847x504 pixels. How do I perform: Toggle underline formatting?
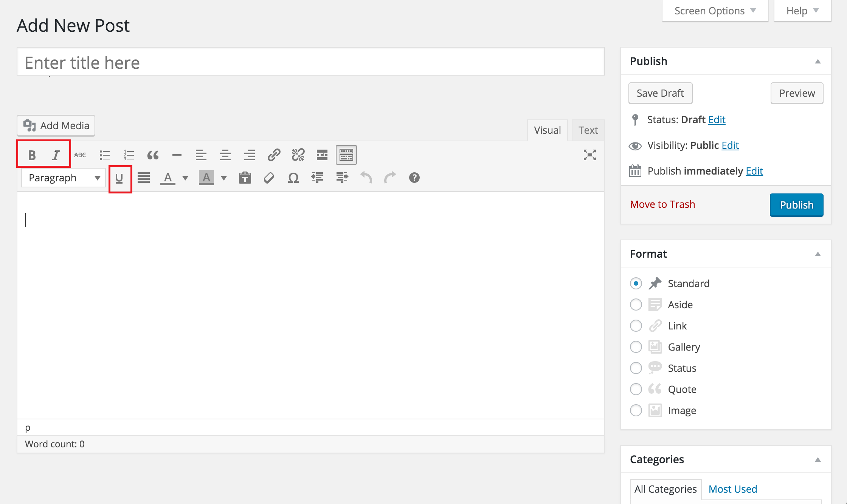point(120,178)
